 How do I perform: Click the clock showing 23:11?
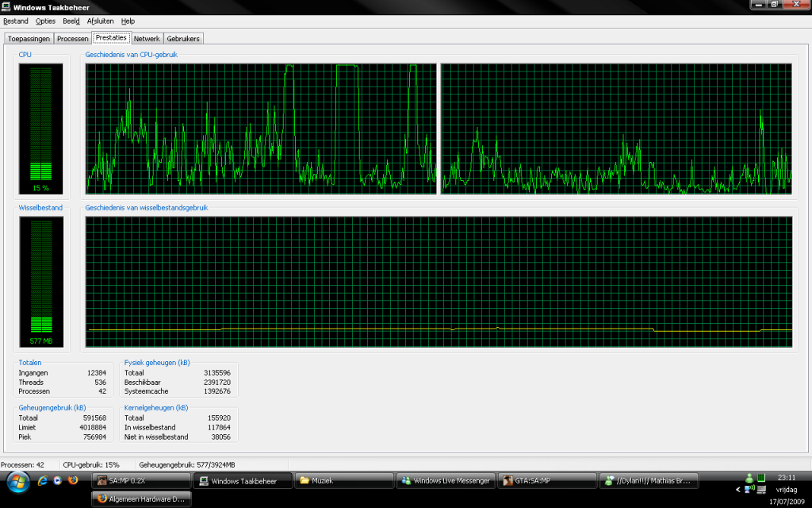786,477
